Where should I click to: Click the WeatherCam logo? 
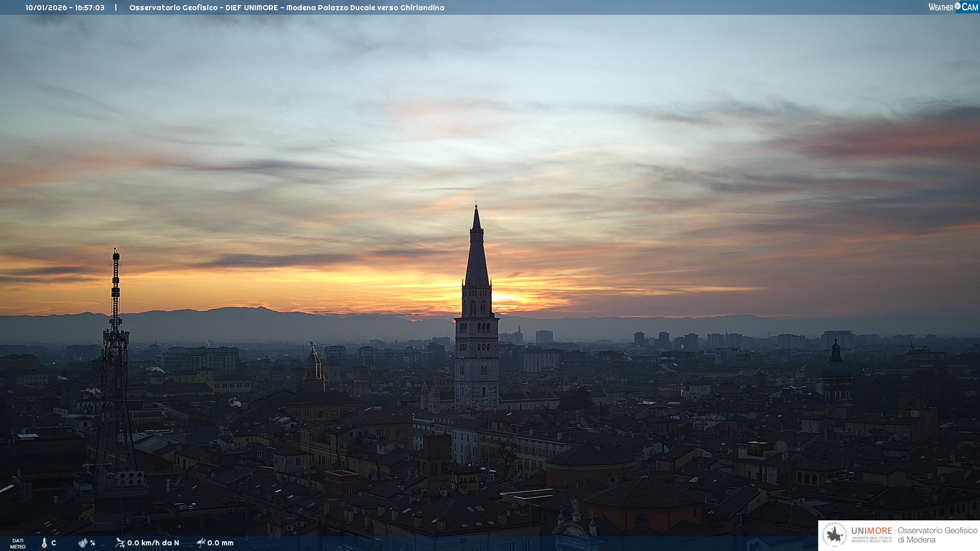point(952,7)
